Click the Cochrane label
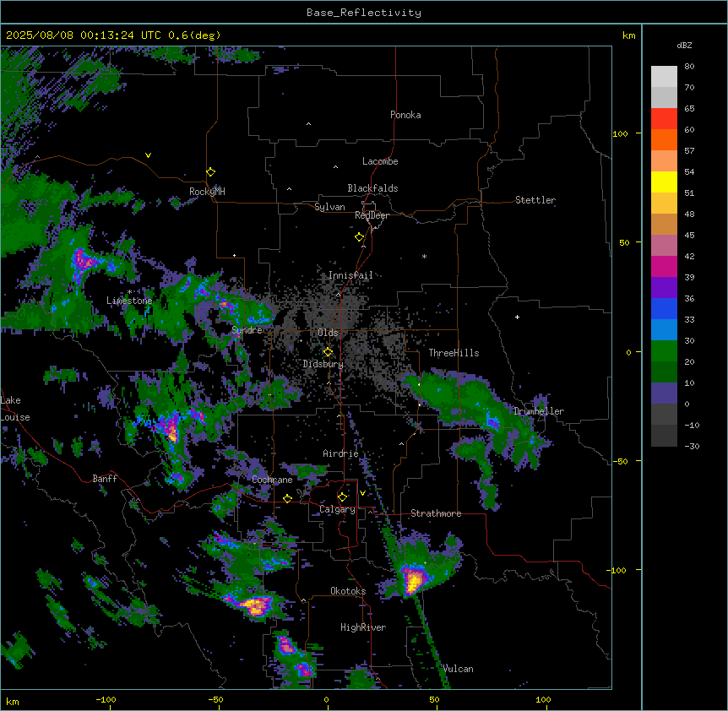The width and height of the screenshot is (728, 711). [272, 480]
